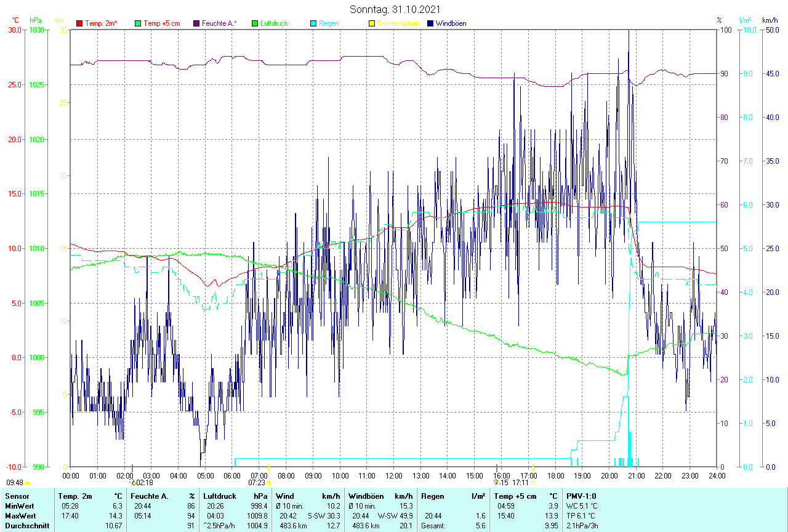Click the wind maximum 'S-SW 30.3'

[x=324, y=515]
